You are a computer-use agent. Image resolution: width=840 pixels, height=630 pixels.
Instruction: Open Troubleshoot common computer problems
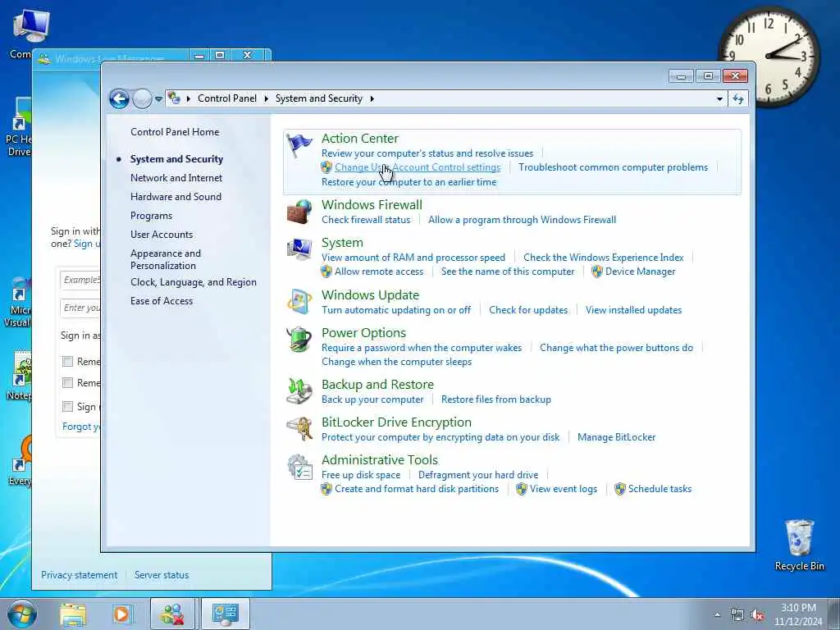tap(613, 167)
